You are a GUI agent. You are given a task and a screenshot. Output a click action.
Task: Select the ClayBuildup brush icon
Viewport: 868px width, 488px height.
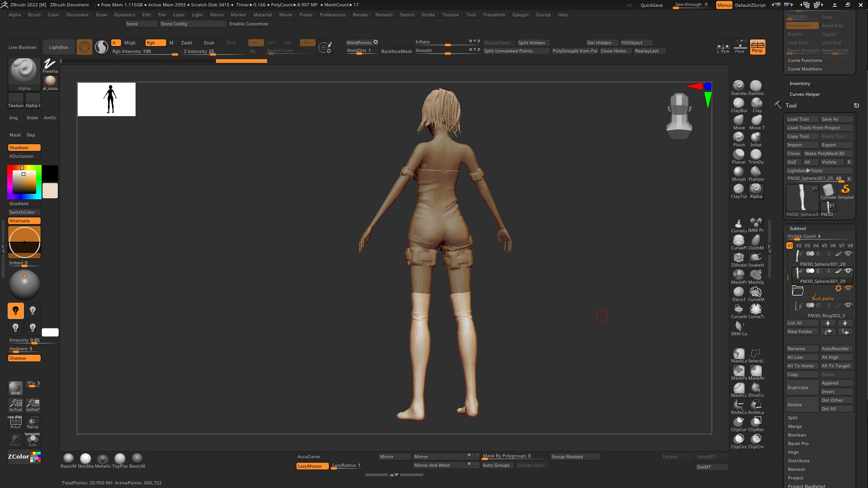(738, 103)
